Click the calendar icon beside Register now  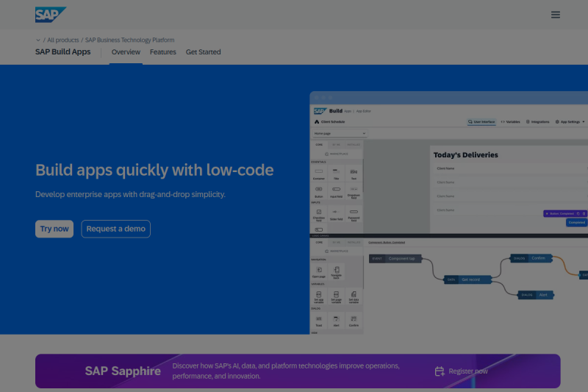coord(440,371)
